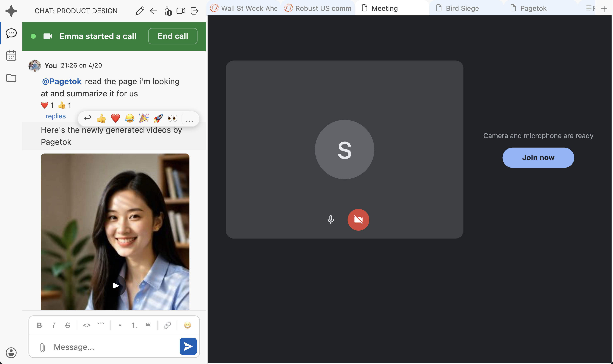Turn the camera back on
This screenshot has height=364, width=613.
click(x=358, y=219)
